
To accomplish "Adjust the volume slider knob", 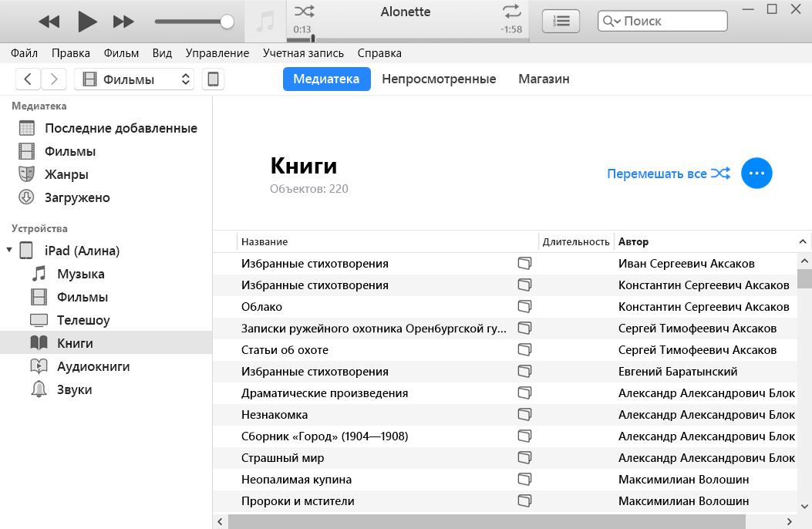I will 227,22.
